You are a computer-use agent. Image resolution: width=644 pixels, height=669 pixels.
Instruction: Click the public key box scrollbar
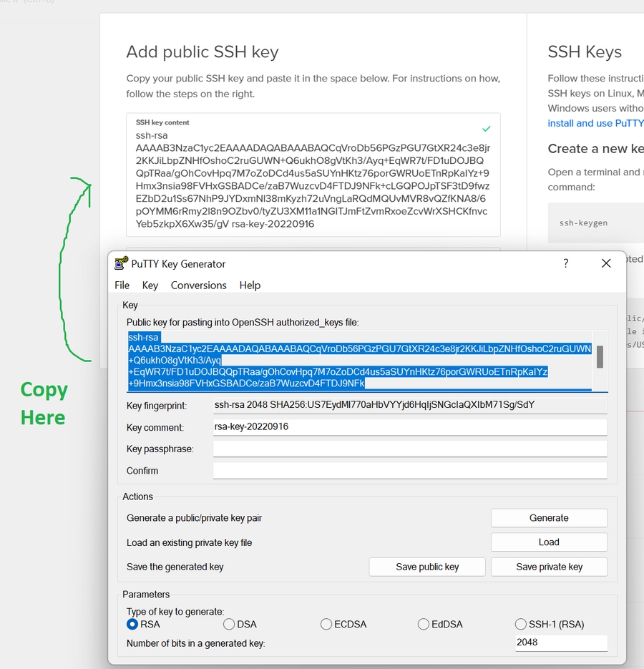[600, 356]
